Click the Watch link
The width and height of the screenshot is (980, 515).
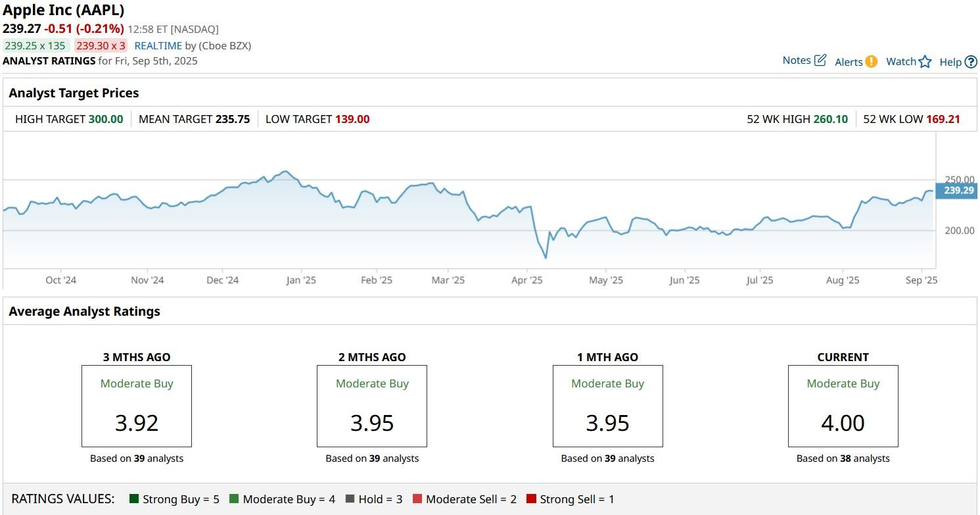901,62
